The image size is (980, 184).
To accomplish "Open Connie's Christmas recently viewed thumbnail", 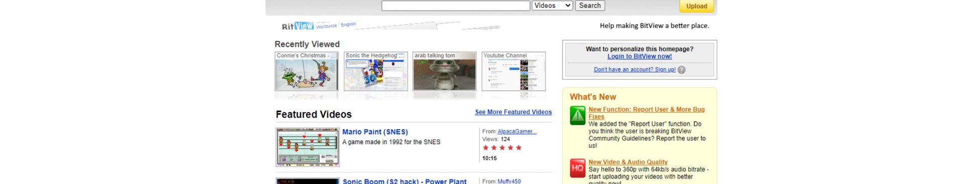I will pyautogui.click(x=307, y=71).
